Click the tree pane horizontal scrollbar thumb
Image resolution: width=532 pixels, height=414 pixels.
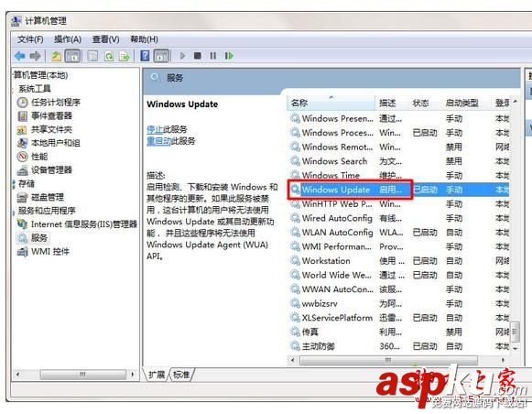[82, 375]
